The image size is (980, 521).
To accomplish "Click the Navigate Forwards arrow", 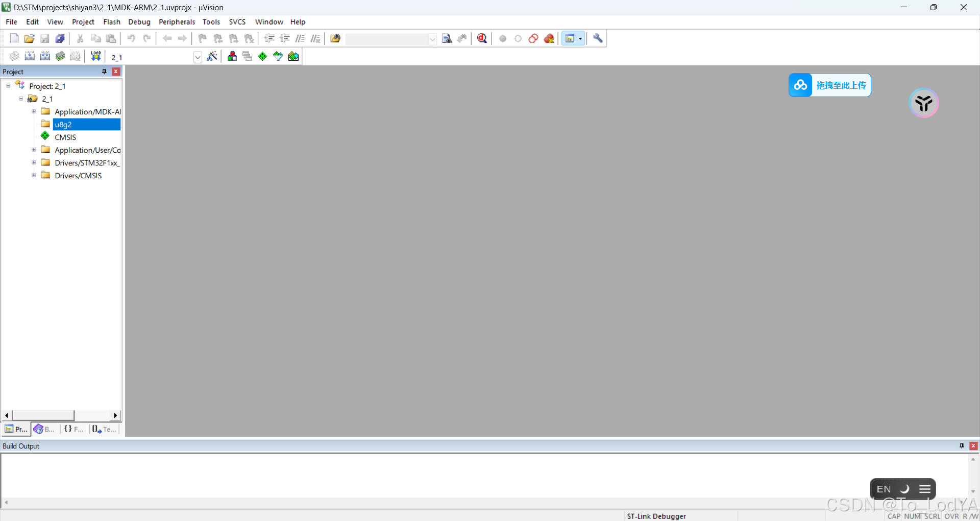I will click(182, 38).
